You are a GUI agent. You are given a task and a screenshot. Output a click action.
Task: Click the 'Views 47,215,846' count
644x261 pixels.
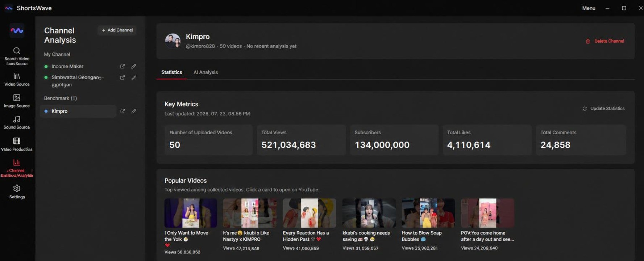[241, 248]
